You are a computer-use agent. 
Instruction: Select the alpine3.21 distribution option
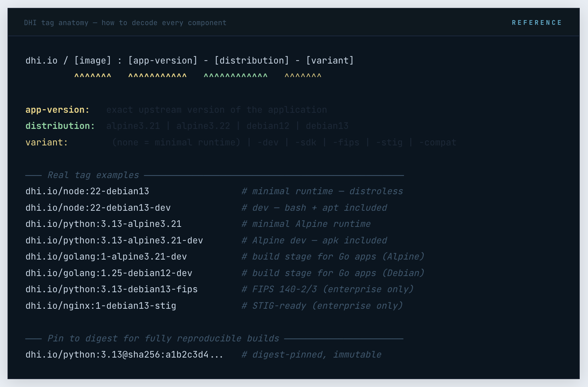point(133,126)
